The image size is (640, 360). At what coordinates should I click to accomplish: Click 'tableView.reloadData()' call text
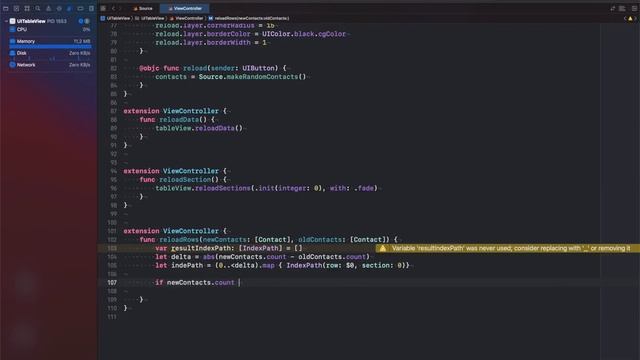pos(199,128)
